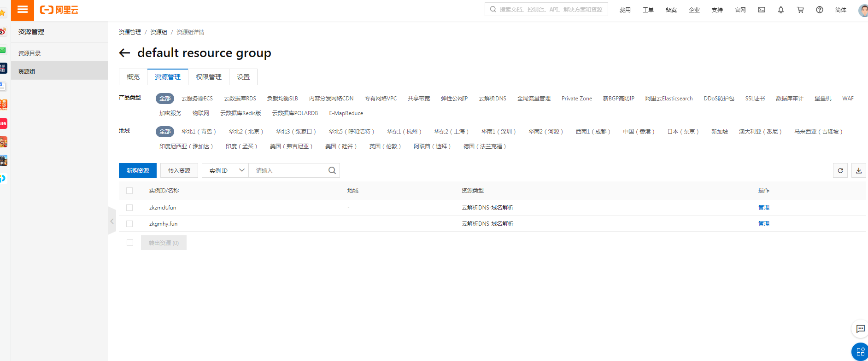Open the 官网 top link
Viewport: 868px width, 361px height.
coord(740,10)
